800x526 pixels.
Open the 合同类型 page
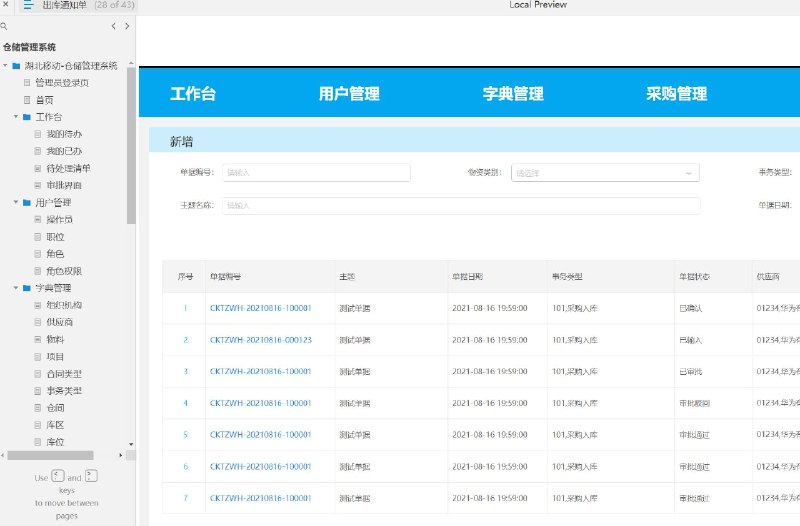(x=64, y=374)
